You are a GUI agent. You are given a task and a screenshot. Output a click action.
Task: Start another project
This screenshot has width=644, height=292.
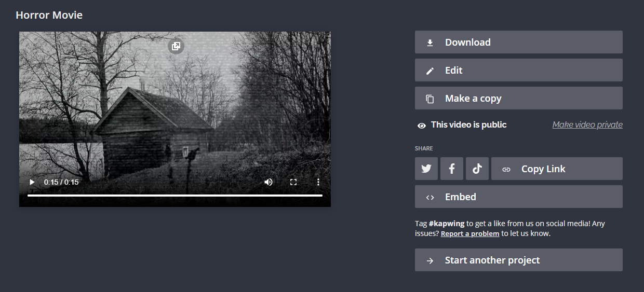[x=518, y=260]
